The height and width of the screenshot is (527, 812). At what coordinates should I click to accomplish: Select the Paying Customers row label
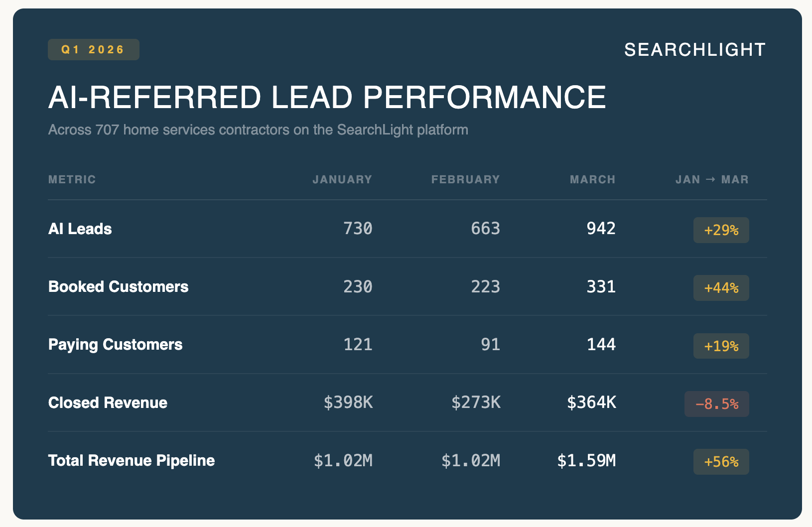click(x=116, y=345)
